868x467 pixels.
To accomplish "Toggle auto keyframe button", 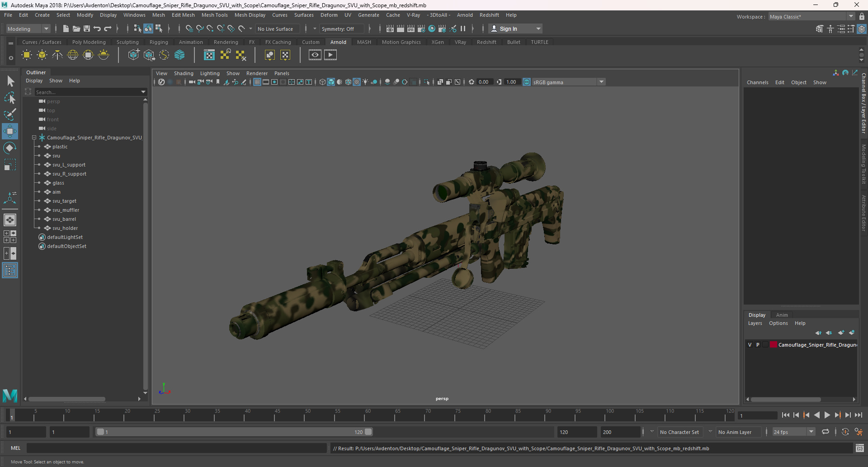I will pyautogui.click(x=845, y=432).
